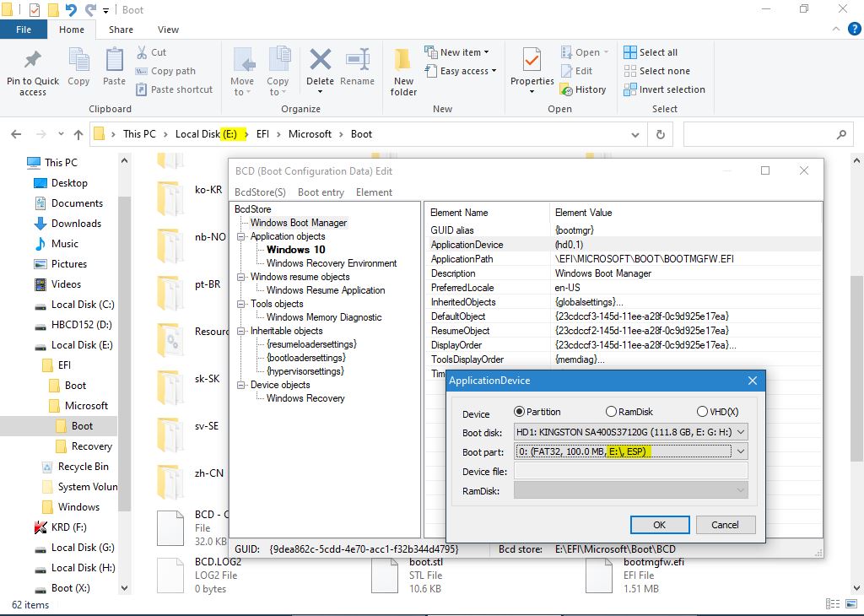Cancel the ApplicationDevice dialog
864x616 pixels.
click(x=725, y=524)
